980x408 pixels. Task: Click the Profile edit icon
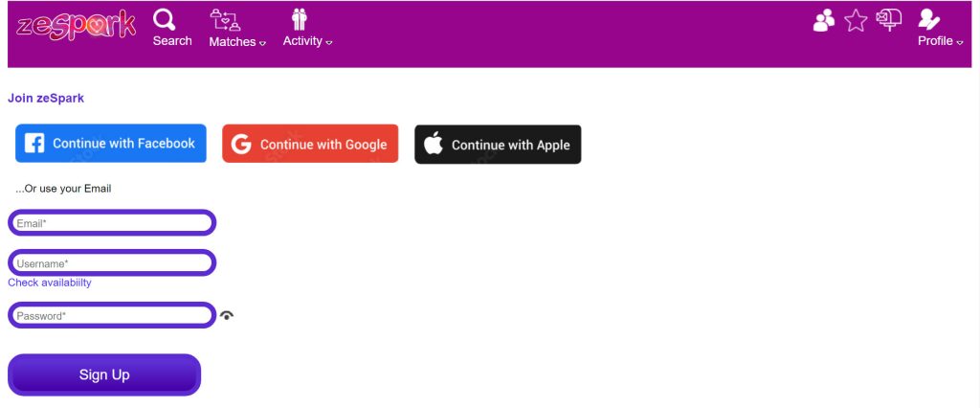pos(928,19)
